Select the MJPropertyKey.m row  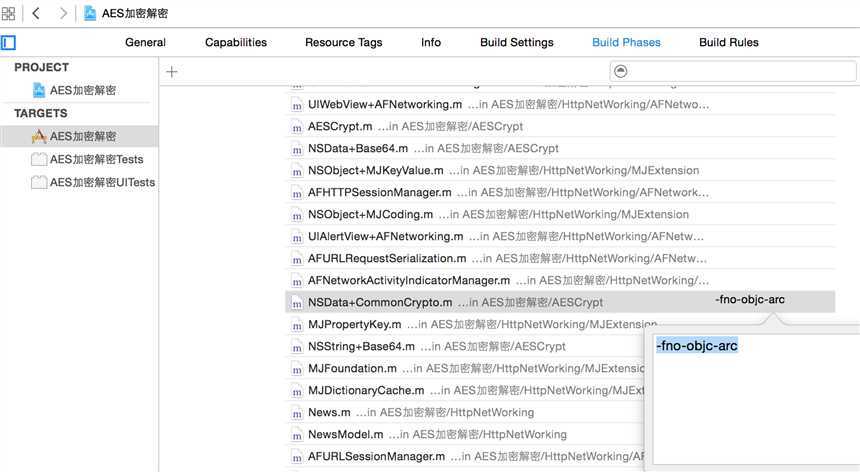click(x=465, y=324)
